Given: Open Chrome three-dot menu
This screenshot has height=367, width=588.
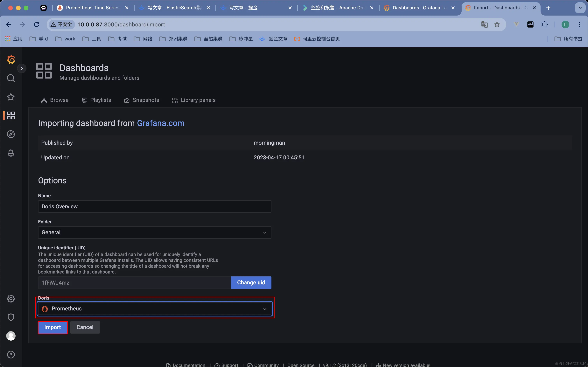Looking at the screenshot, I should click(579, 24).
